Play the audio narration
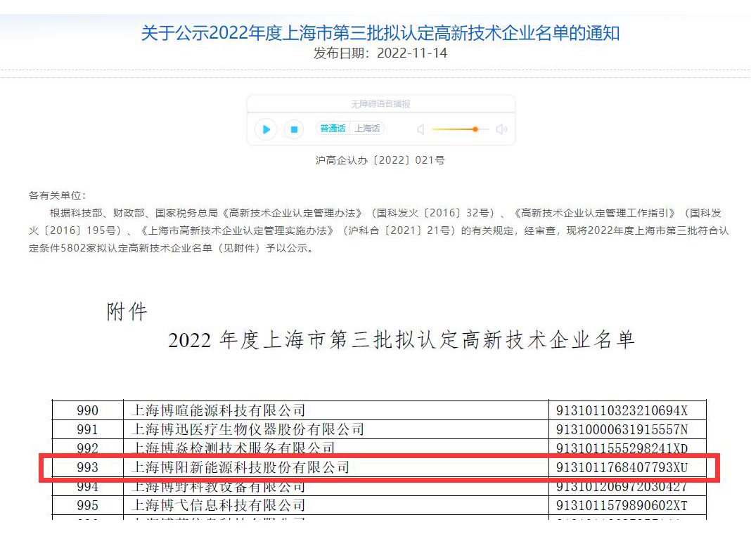The height and width of the screenshot is (560, 751). [x=267, y=129]
